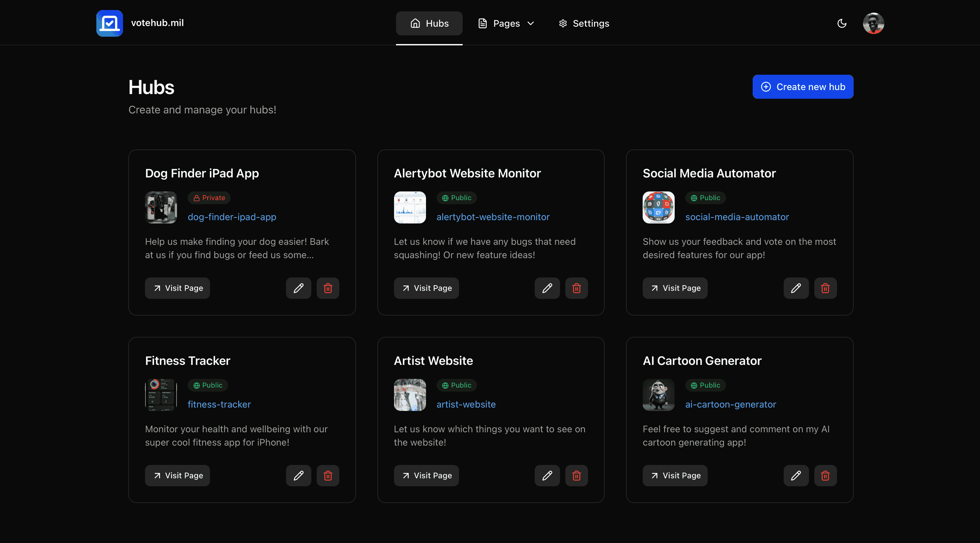Click the Fitness Tracker thumbnail
The width and height of the screenshot is (980, 543).
pos(161,395)
